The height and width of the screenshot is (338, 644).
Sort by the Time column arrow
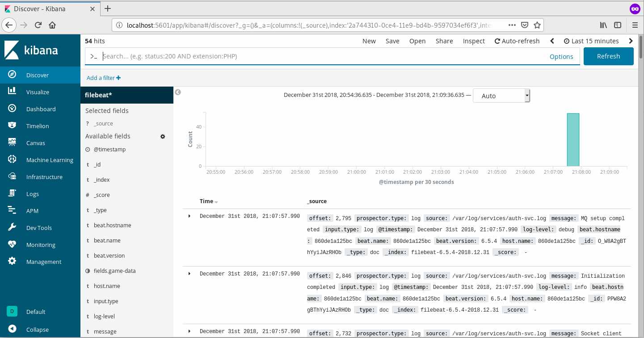click(216, 202)
